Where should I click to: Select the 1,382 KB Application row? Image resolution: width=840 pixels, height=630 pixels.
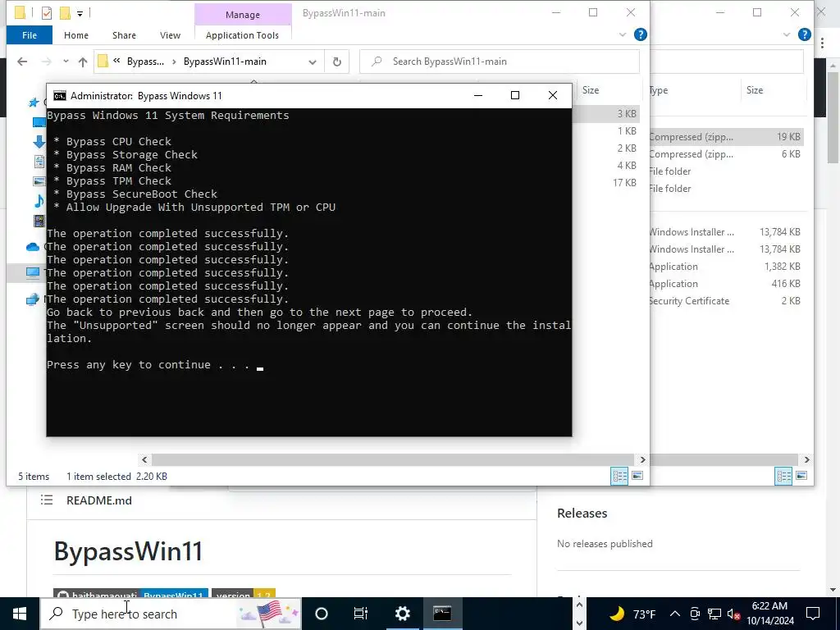tap(725, 267)
